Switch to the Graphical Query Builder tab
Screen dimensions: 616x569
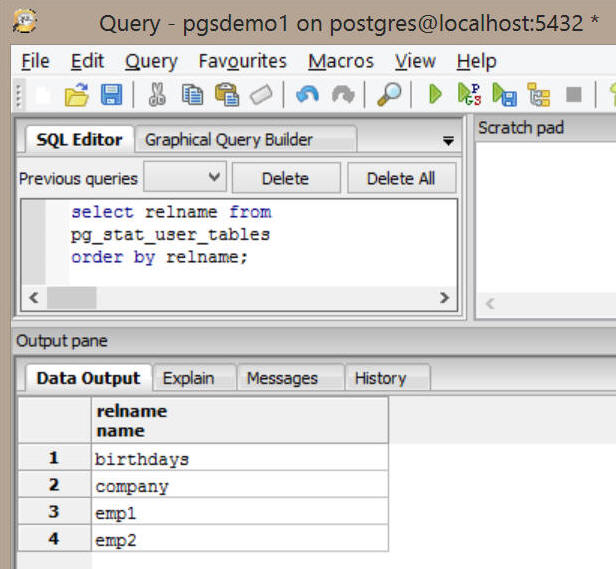(x=228, y=140)
